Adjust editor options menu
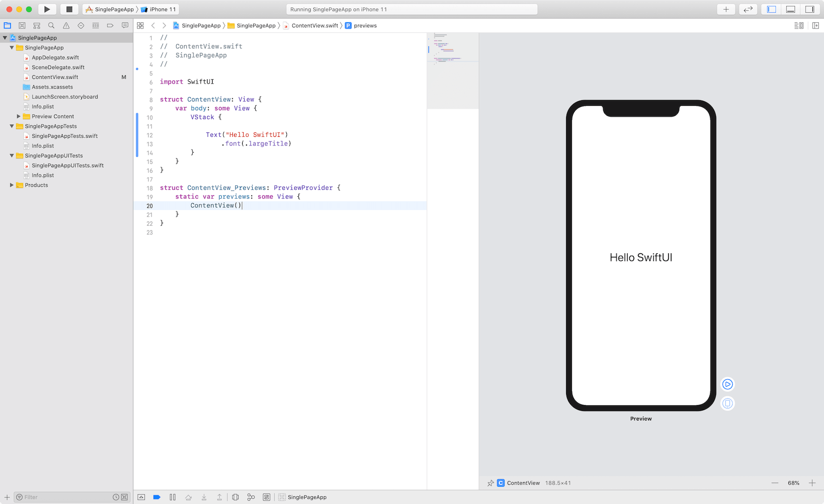 (x=799, y=25)
